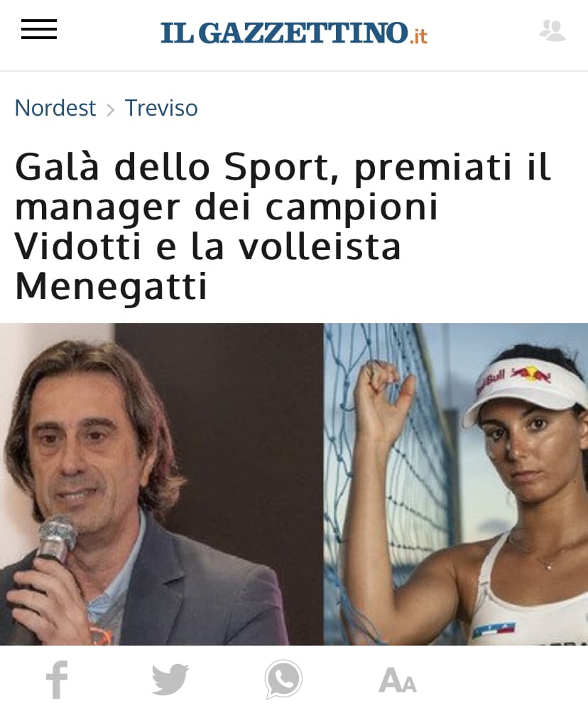Click the Italian flag badge on top
Viewport: 588px width, 728px height.
494,629
